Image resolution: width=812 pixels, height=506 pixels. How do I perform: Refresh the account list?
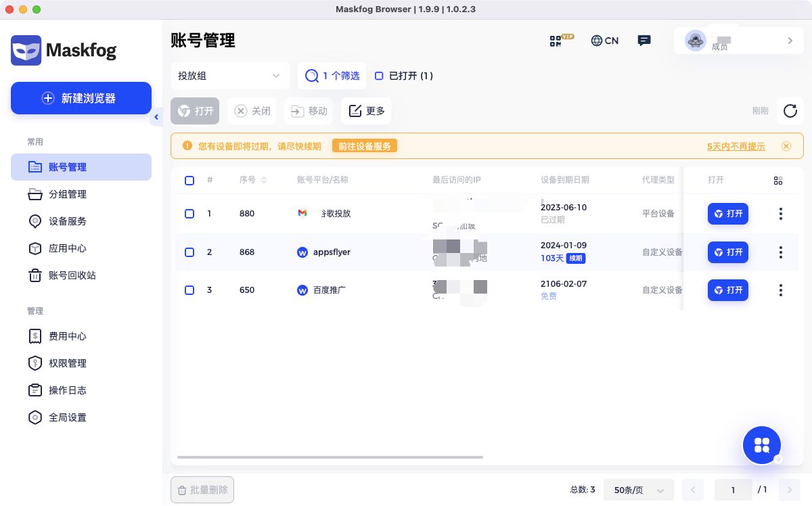click(790, 111)
